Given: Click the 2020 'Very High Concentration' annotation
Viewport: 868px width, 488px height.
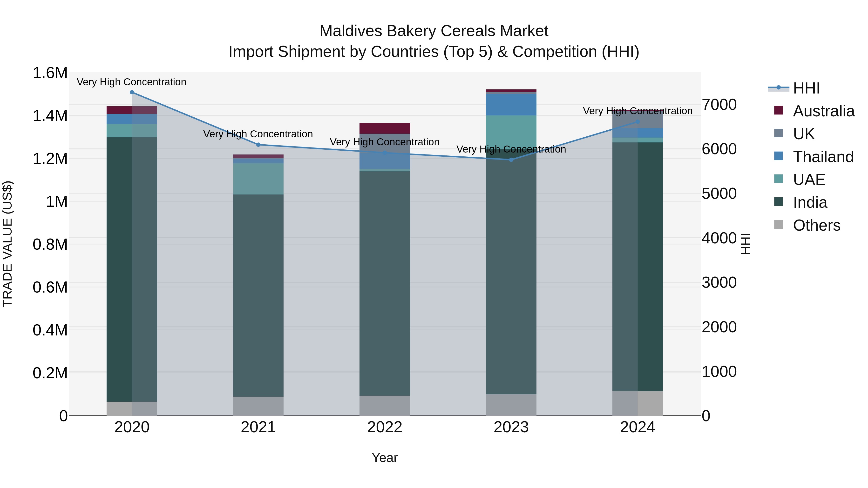Looking at the screenshot, I should (131, 82).
